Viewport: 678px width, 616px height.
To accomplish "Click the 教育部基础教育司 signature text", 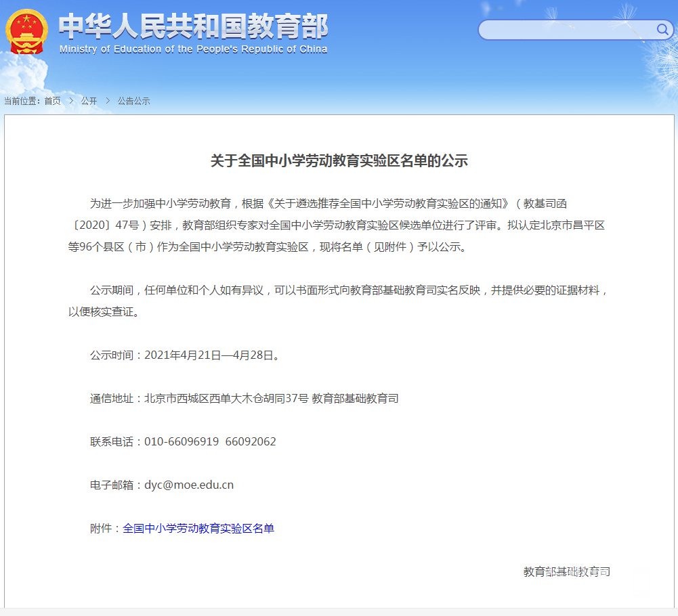I will coord(566,571).
